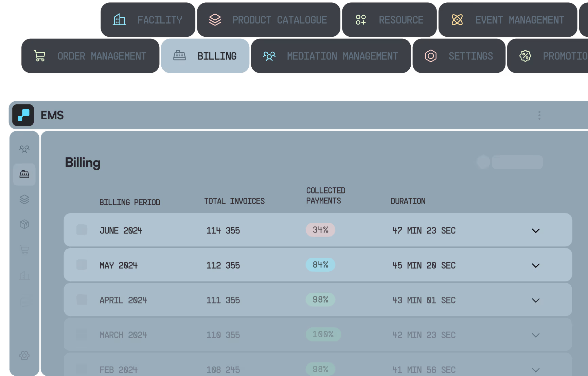This screenshot has width=588, height=376.
Task: Open the users group sidebar icon
Action: coord(24,149)
